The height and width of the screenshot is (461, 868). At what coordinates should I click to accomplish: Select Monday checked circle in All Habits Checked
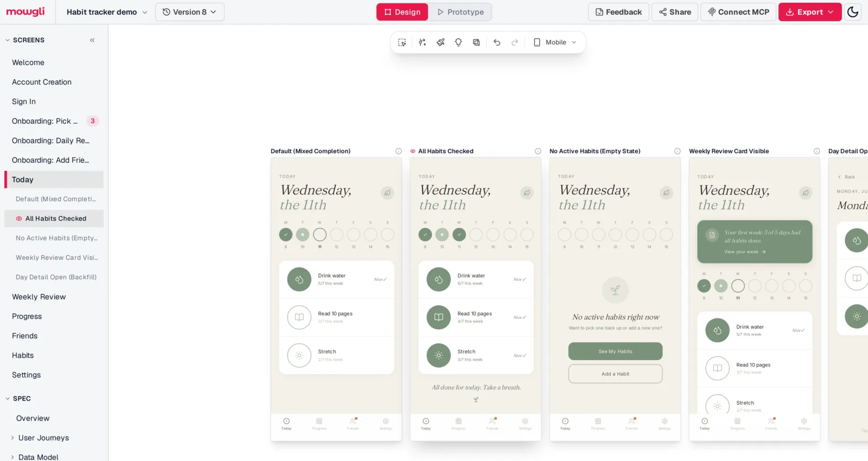pos(425,234)
